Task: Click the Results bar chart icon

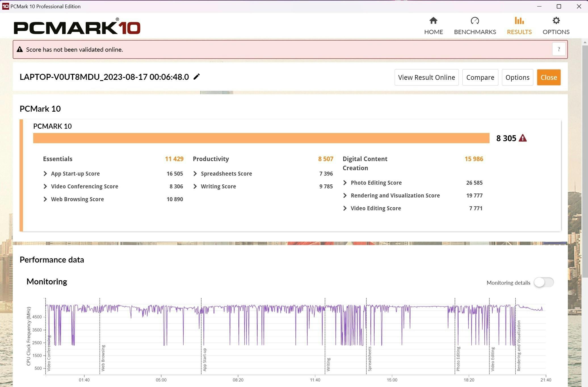Action: pyautogui.click(x=519, y=20)
